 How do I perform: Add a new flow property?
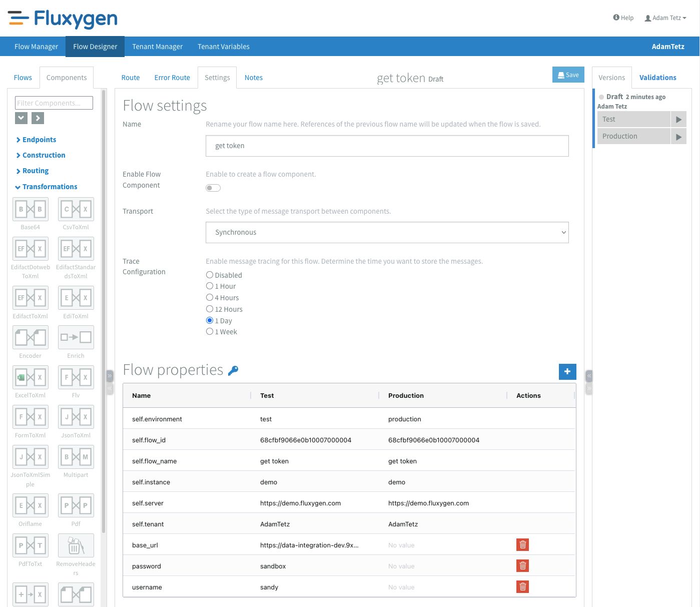(567, 371)
